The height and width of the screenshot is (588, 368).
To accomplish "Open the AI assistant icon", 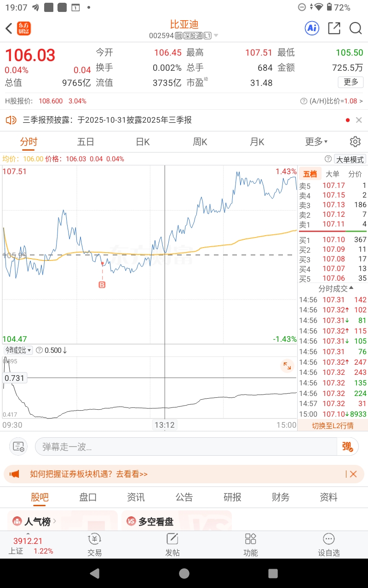I will [312, 28].
